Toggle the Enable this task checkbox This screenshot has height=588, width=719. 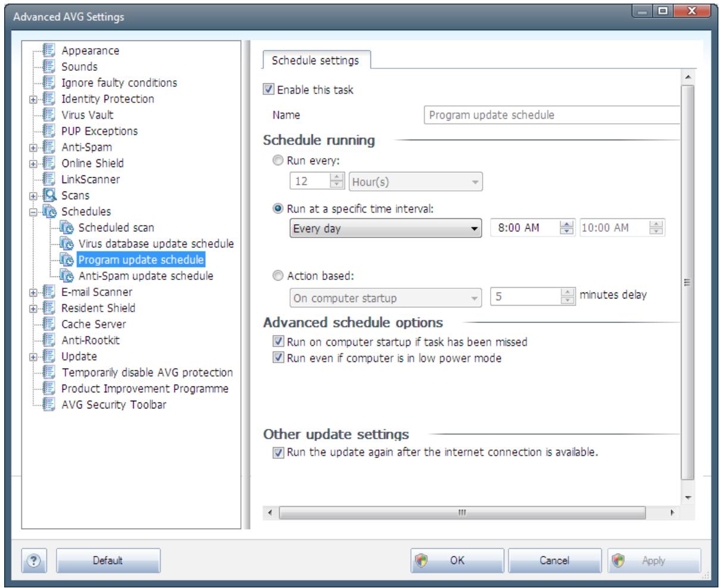click(268, 90)
